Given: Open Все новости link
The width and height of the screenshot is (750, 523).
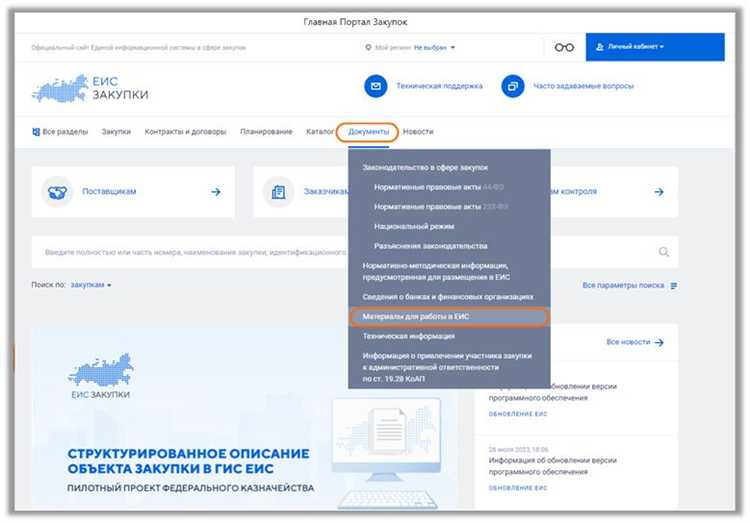Looking at the screenshot, I should [x=628, y=342].
